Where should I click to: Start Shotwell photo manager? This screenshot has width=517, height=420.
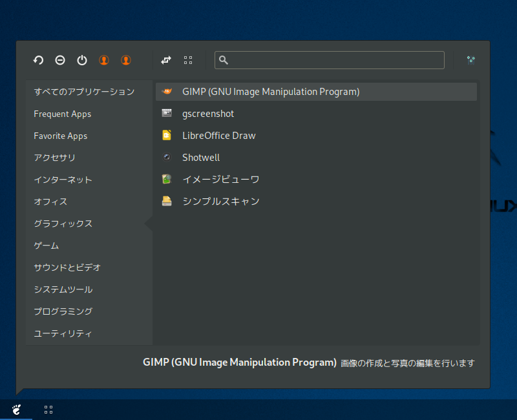tap(316, 158)
